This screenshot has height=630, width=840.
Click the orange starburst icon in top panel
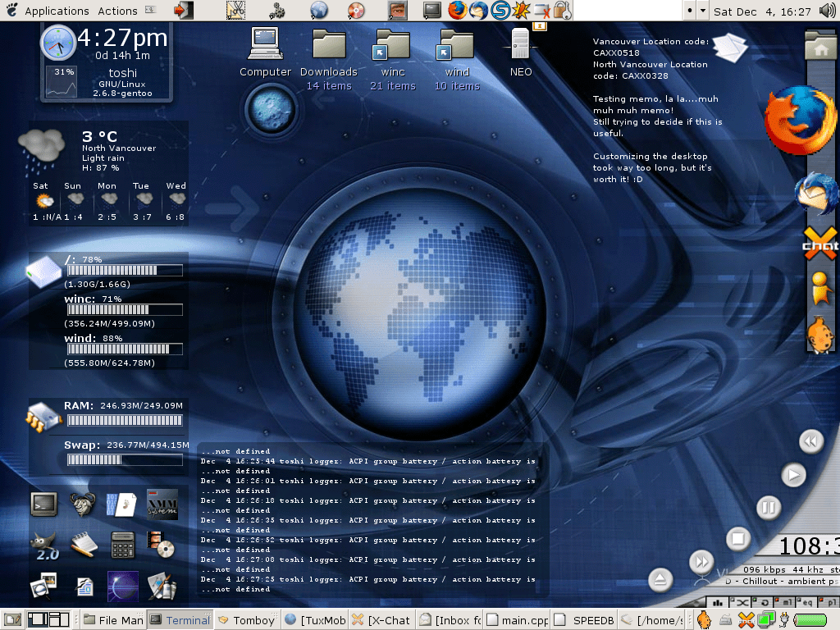(x=521, y=10)
